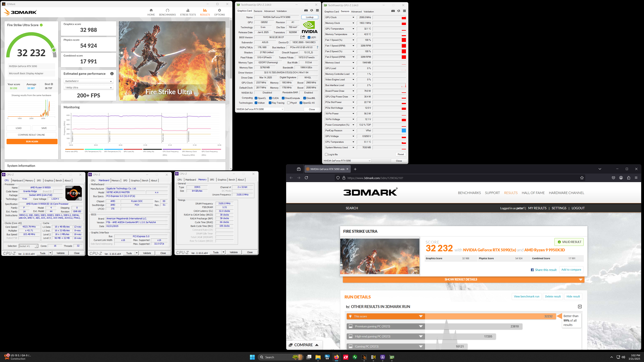The width and height of the screenshot is (644, 362).
Task: Select the SPD tab in CPU-Z CPU window
Action: pos(39,180)
